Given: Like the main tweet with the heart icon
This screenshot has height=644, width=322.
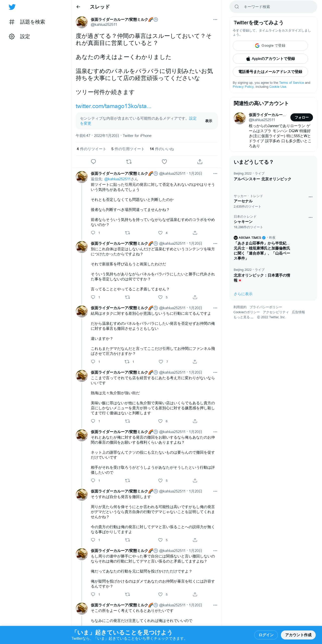Looking at the screenshot, I should point(164,162).
